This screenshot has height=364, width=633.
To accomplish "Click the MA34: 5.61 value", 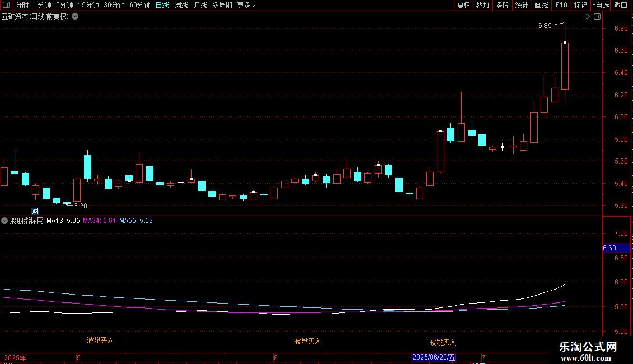I will tap(99, 221).
